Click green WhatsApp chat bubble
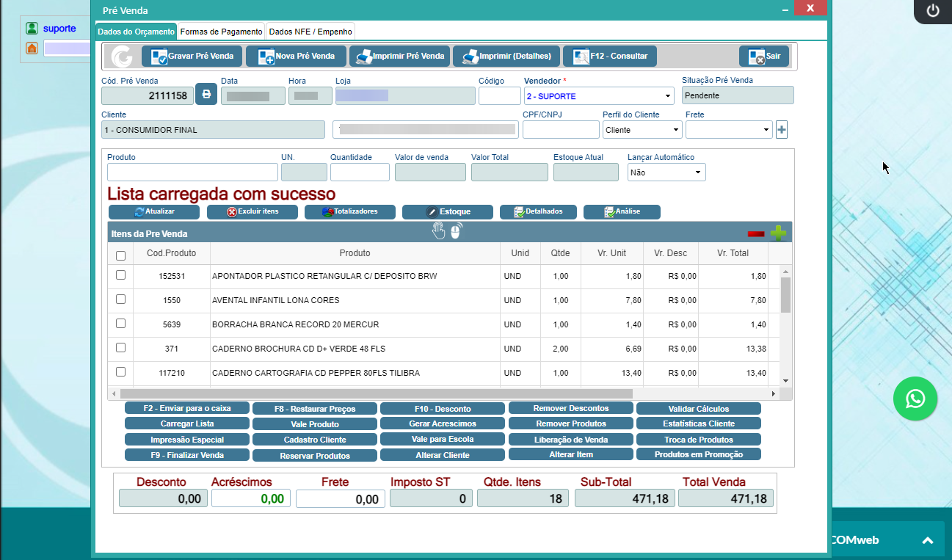This screenshot has width=952, height=560. pyautogui.click(x=915, y=399)
